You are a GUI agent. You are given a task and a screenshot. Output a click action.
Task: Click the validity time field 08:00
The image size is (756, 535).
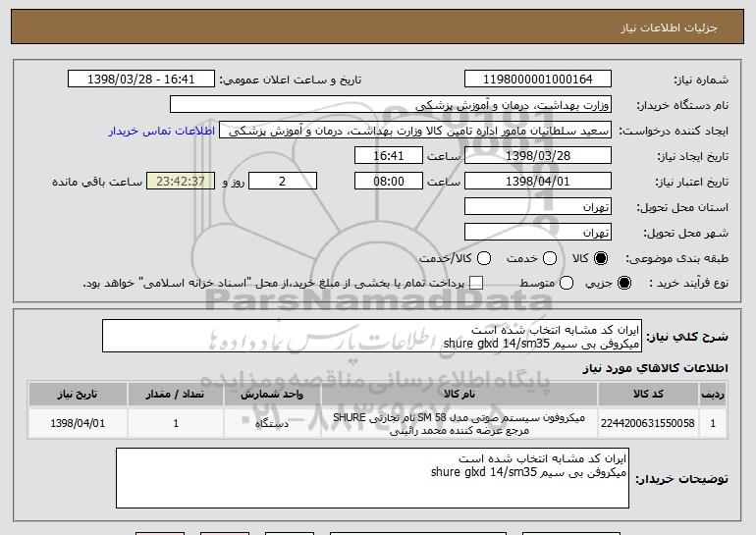tap(389, 182)
